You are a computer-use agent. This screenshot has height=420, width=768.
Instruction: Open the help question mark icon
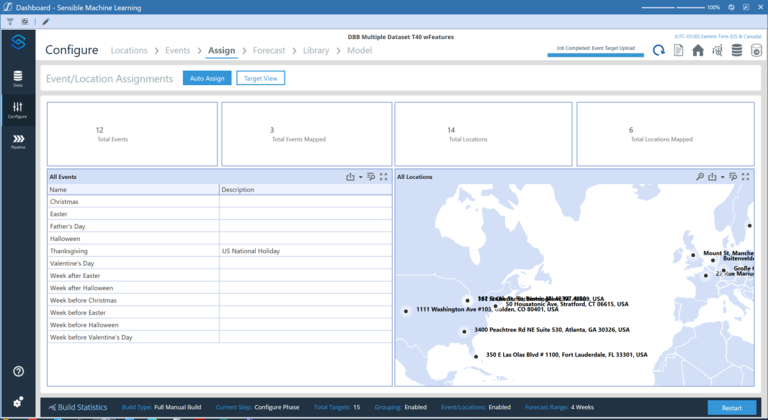click(18, 371)
